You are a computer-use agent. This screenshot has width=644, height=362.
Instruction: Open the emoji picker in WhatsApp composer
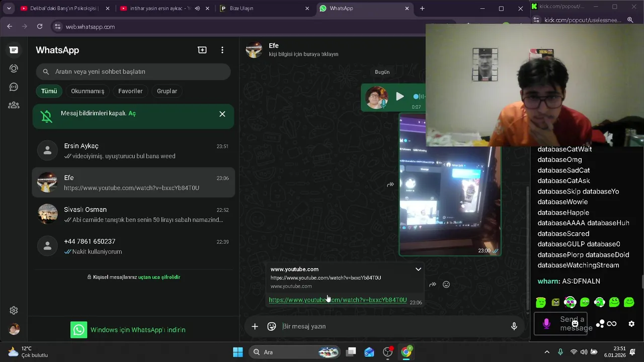coord(272,326)
